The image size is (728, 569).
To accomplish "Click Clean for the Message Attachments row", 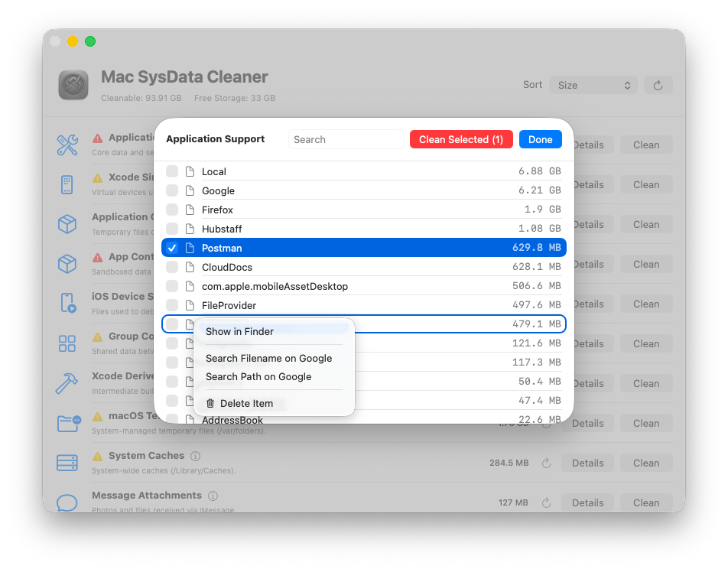I will [x=646, y=502].
